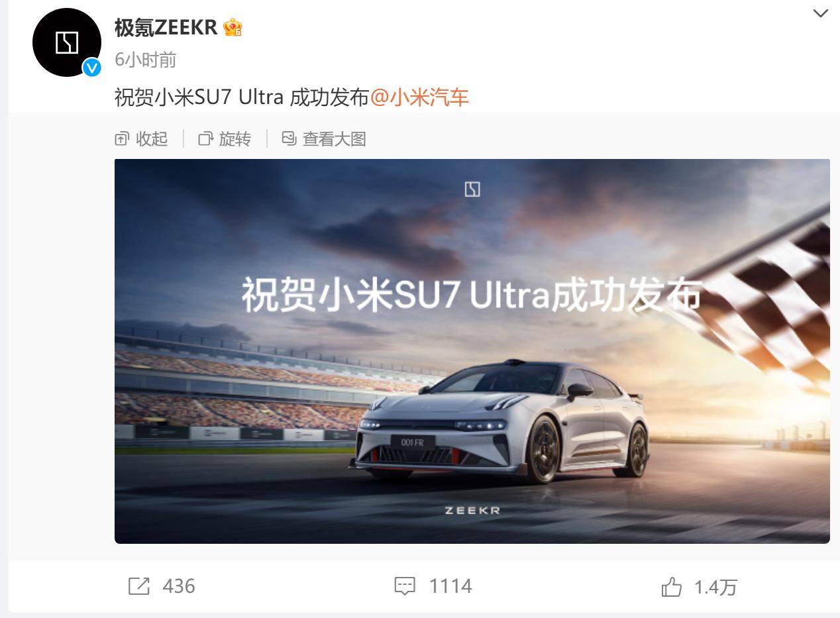Click the 1.4万 likes count
The height and width of the screenshot is (618, 840).
point(715,588)
